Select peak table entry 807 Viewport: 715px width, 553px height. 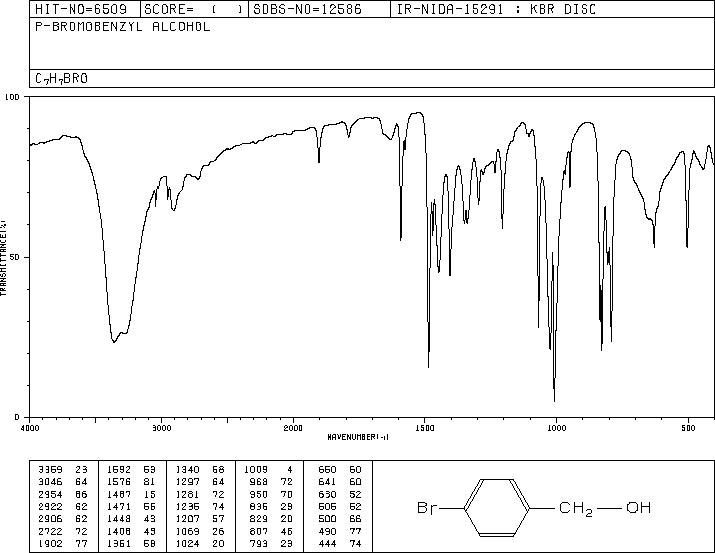pos(259,531)
